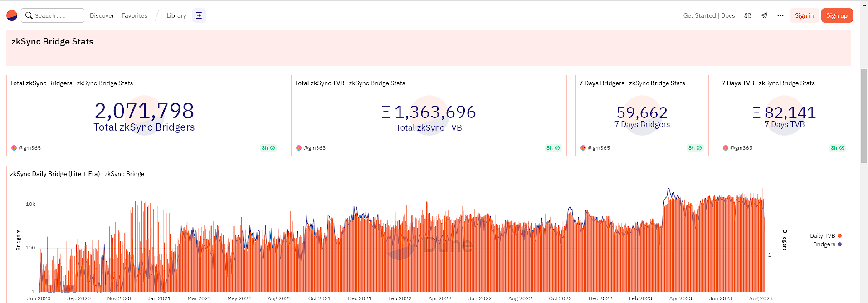Open the zkSync Bridge query link beside chart title
Viewport: 868px width, 303px height.
click(x=124, y=174)
